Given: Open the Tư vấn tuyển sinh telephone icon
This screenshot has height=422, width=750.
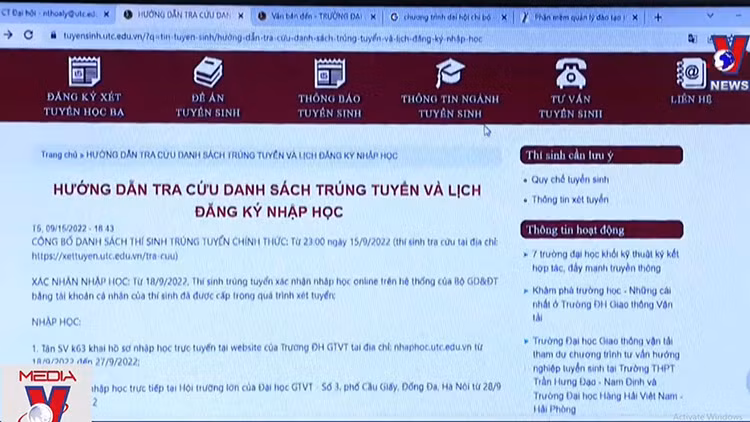Looking at the screenshot, I should pos(571,73).
